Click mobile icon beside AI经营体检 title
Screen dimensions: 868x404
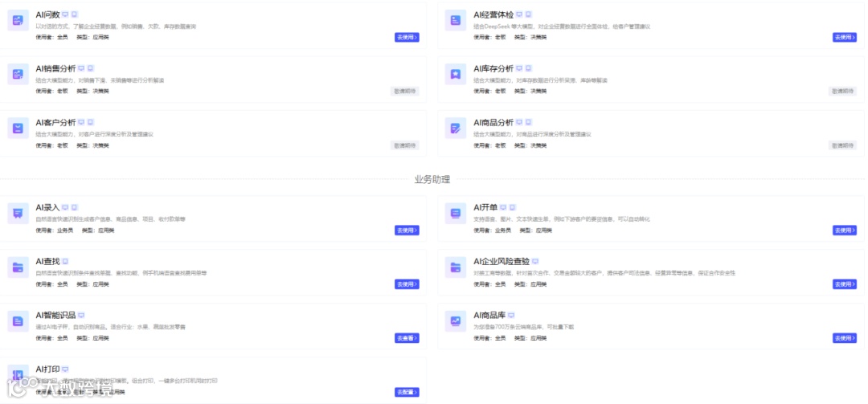click(529, 15)
